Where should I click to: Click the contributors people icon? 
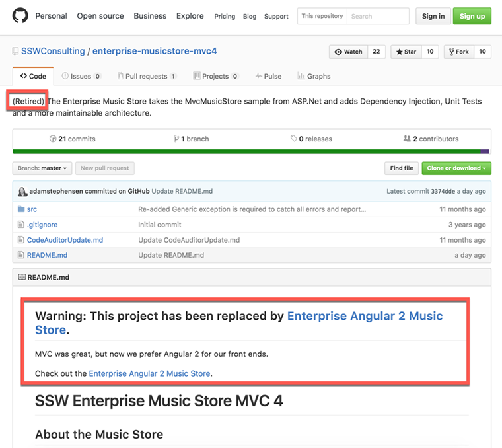point(407,139)
